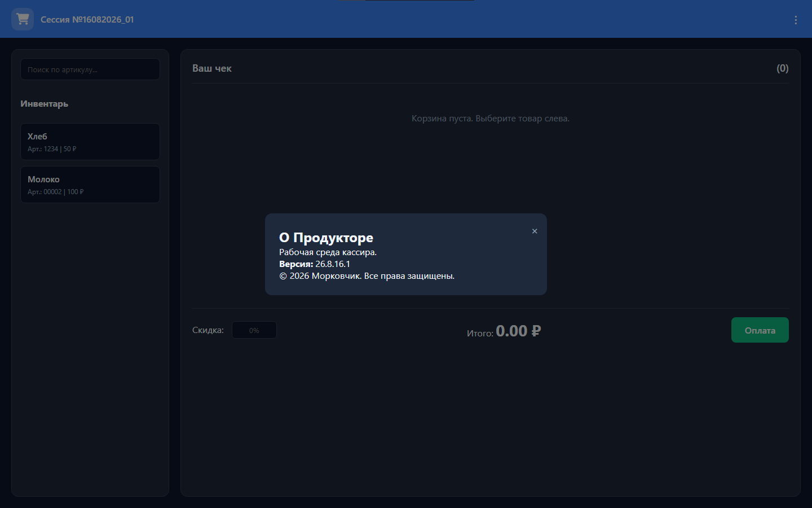This screenshot has width=812, height=508.
Task: Add 'Хлеб' item to the receipt
Action: 90,142
